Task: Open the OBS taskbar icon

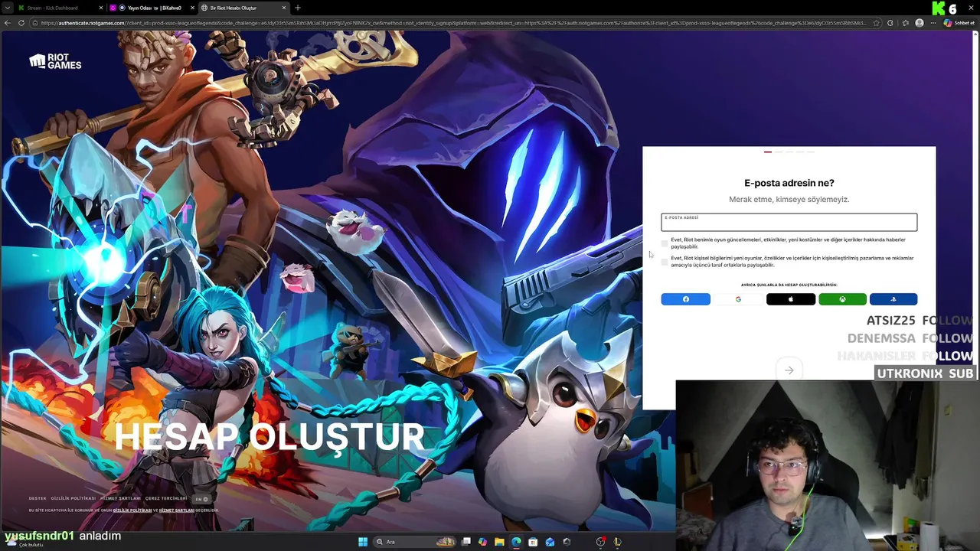Action: (x=601, y=542)
